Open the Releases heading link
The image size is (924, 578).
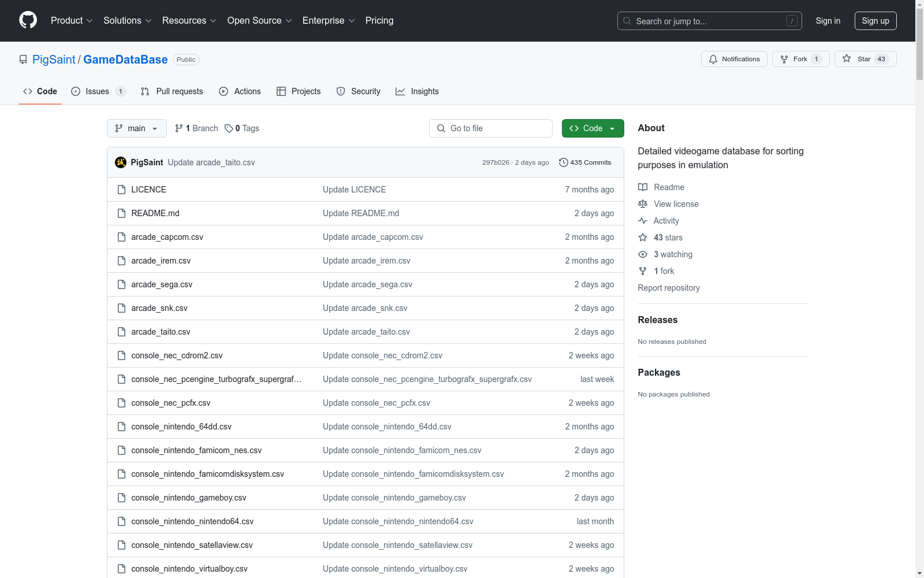(x=658, y=320)
